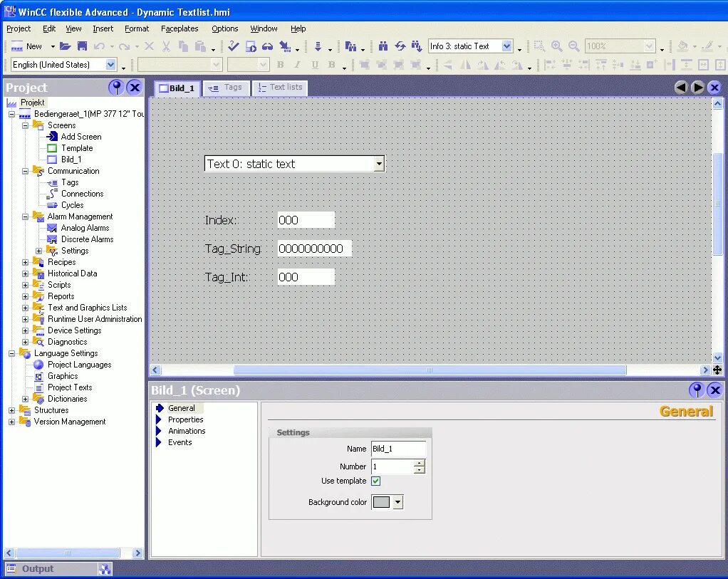Click the zoom in magnifier icon
The image size is (728, 579).
point(556,46)
